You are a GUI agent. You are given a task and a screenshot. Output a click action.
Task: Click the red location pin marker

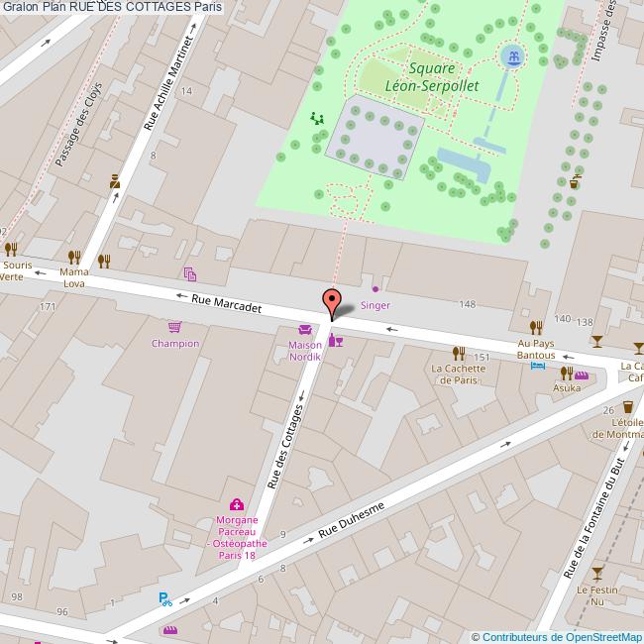tap(332, 304)
